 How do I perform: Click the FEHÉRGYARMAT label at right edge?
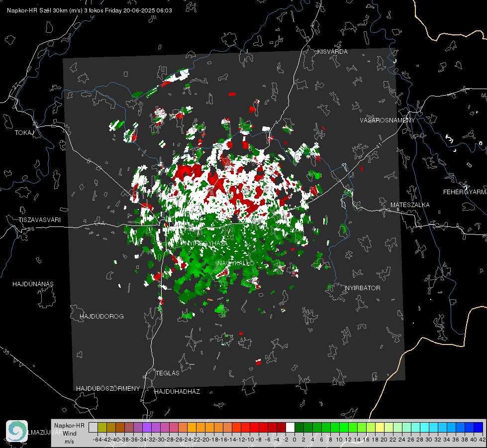[x=465, y=192]
